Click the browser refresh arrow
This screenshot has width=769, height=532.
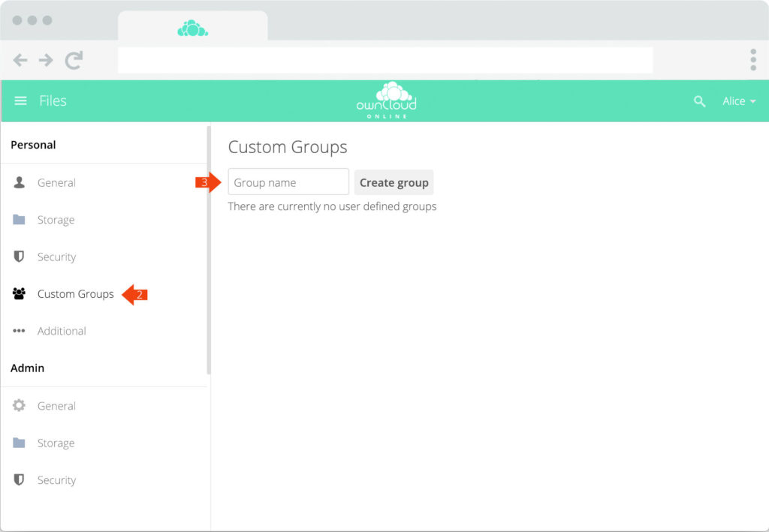[74, 60]
